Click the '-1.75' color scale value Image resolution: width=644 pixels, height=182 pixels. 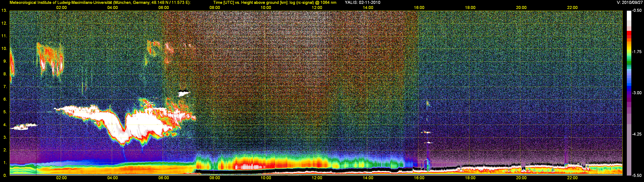(x=637, y=52)
